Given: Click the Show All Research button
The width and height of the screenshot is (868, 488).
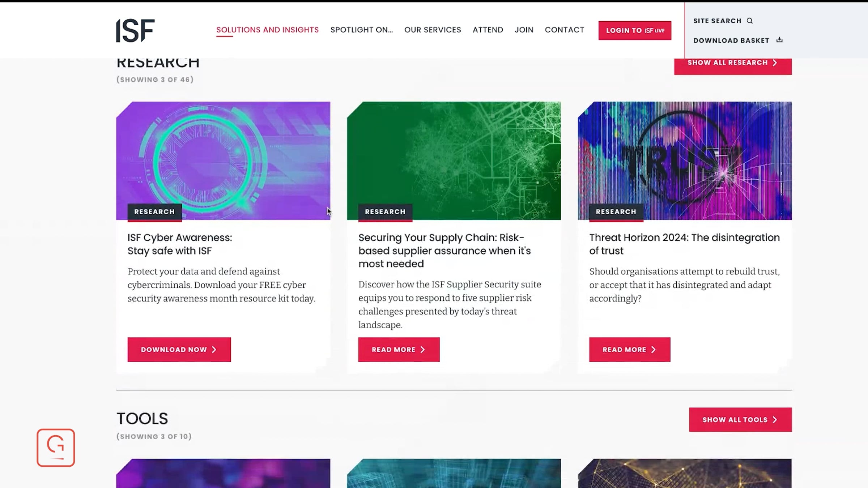Looking at the screenshot, I should point(732,64).
